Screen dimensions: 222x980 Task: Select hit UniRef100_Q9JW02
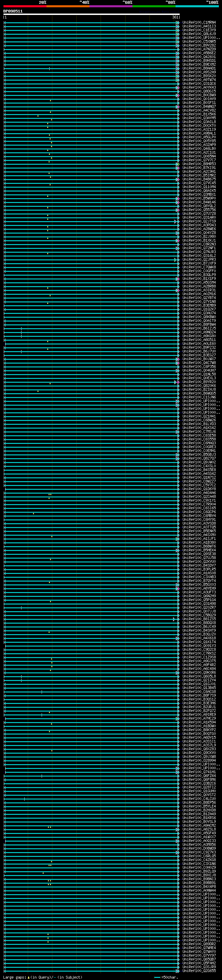pyautogui.click(x=199, y=462)
